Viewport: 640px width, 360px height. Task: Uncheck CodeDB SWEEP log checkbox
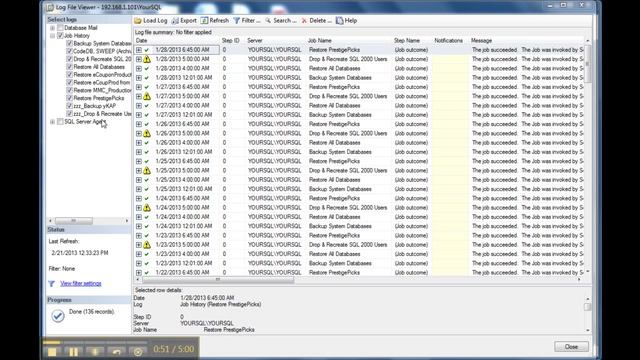pos(69,51)
